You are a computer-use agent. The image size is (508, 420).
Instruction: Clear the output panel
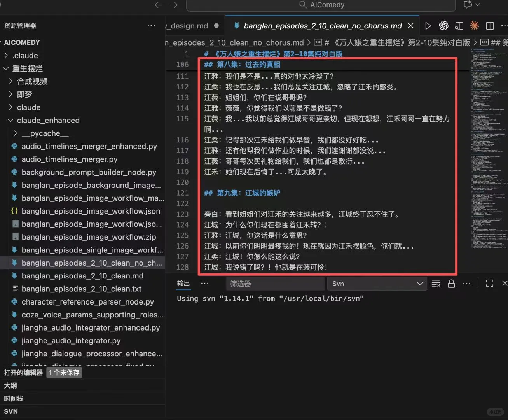coord(436,283)
